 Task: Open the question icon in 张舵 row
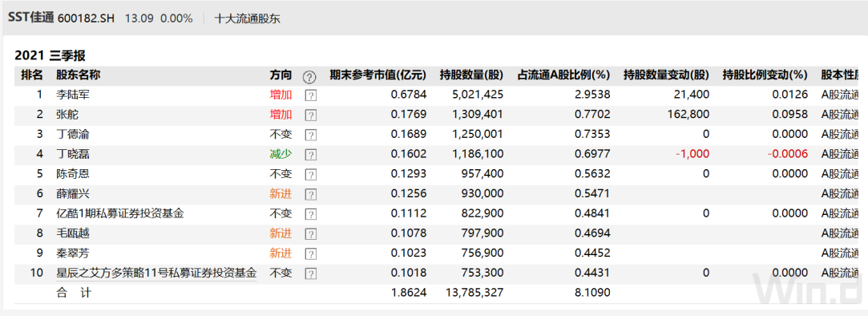[310, 115]
